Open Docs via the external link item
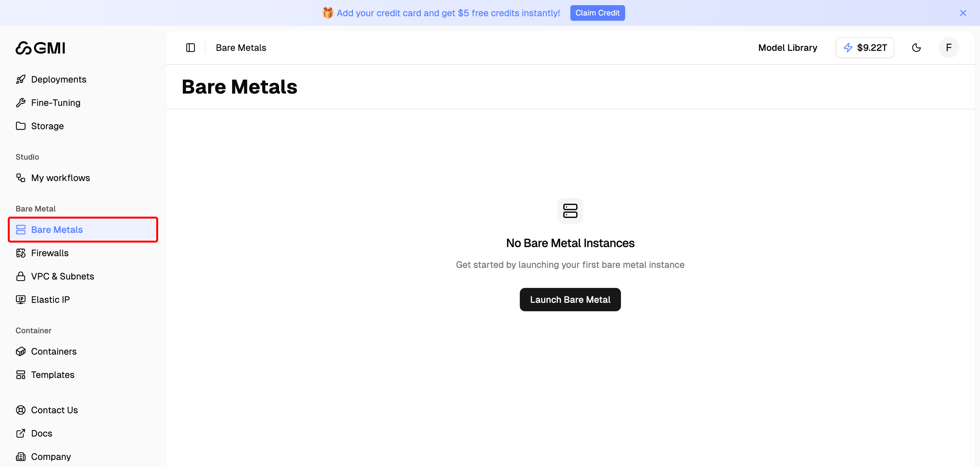980x467 pixels. pos(41,433)
